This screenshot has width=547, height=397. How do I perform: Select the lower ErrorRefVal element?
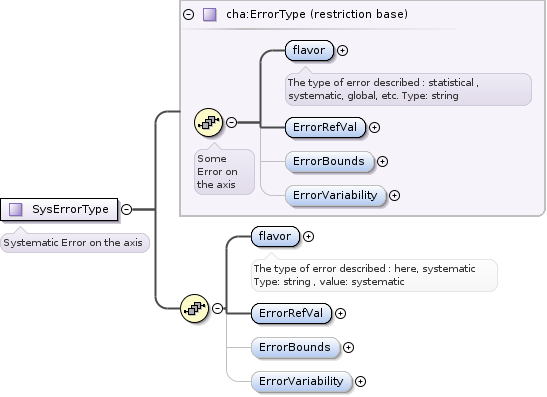[x=291, y=313]
